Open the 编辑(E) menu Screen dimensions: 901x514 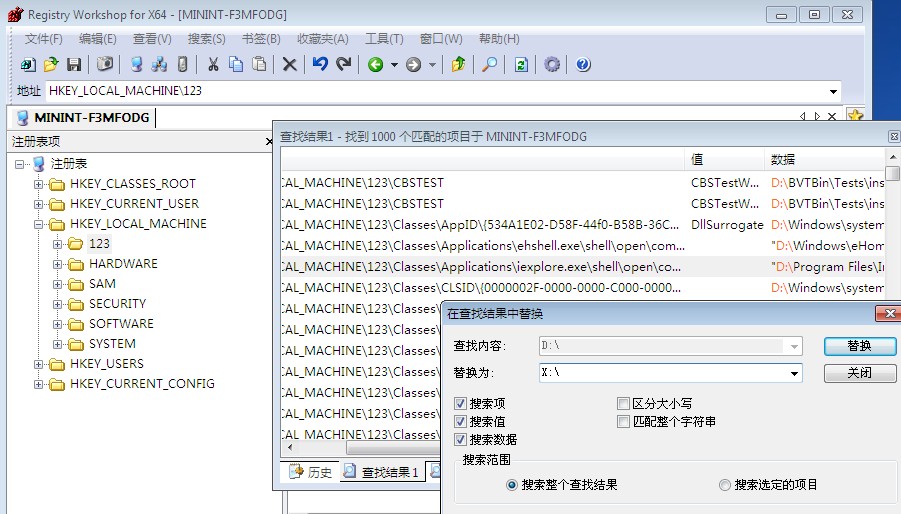[x=98, y=39]
